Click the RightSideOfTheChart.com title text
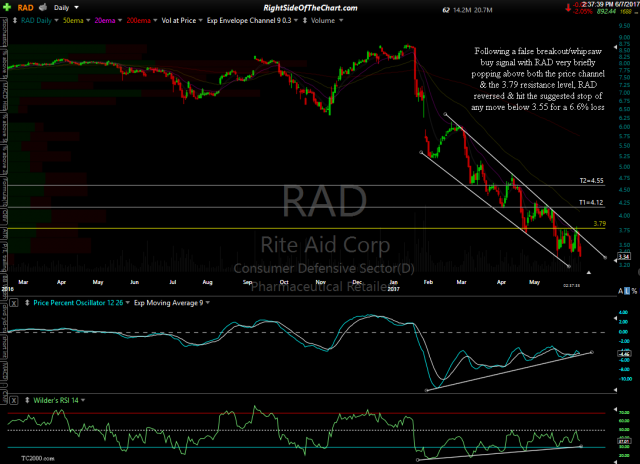This screenshot has height=464, width=640. [310, 8]
